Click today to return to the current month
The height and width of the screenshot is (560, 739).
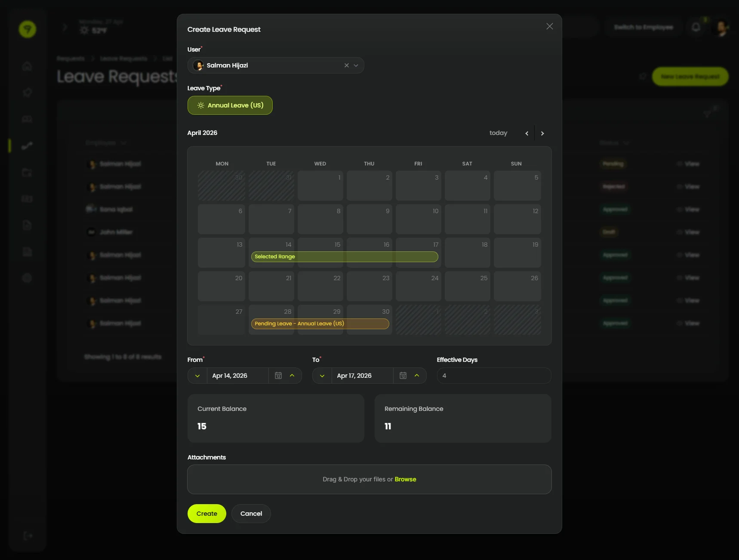coord(498,133)
